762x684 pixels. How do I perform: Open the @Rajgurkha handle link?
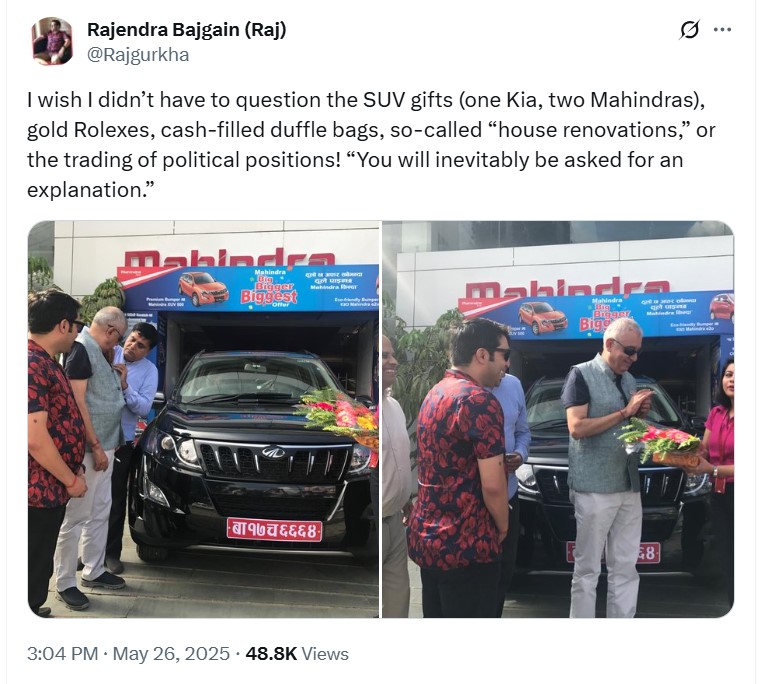(138, 54)
